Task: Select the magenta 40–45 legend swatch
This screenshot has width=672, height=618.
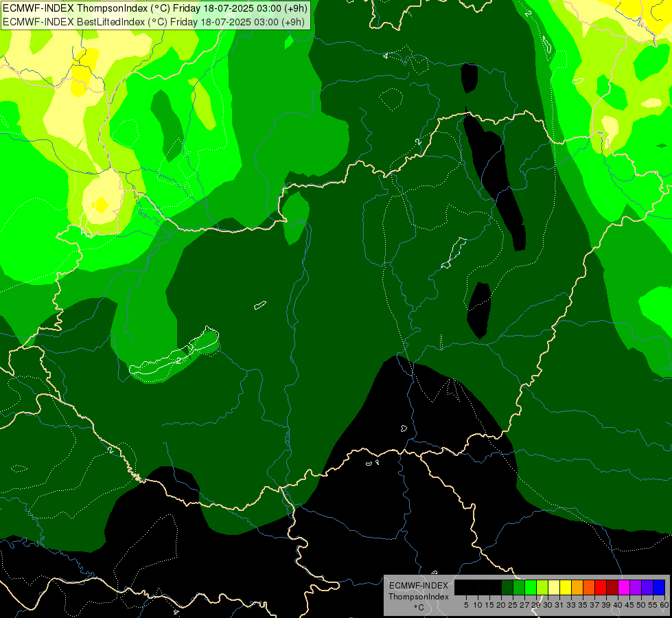Action: (x=624, y=587)
